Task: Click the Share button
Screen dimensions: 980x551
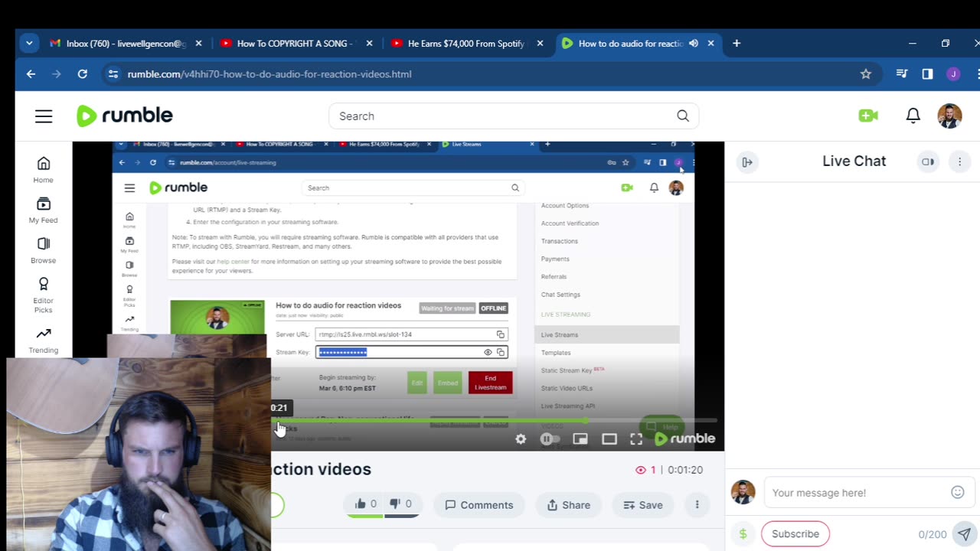Action: coord(568,505)
